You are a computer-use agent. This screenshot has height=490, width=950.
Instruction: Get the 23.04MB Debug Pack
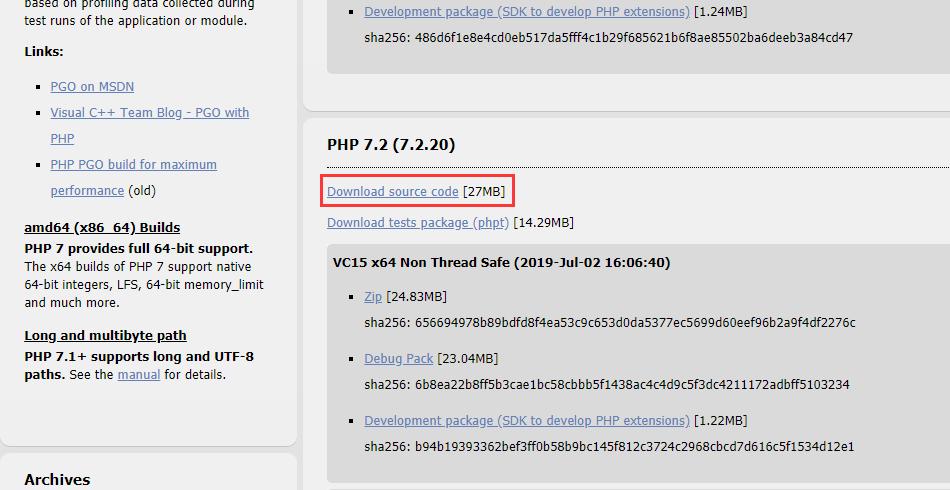[399, 359]
